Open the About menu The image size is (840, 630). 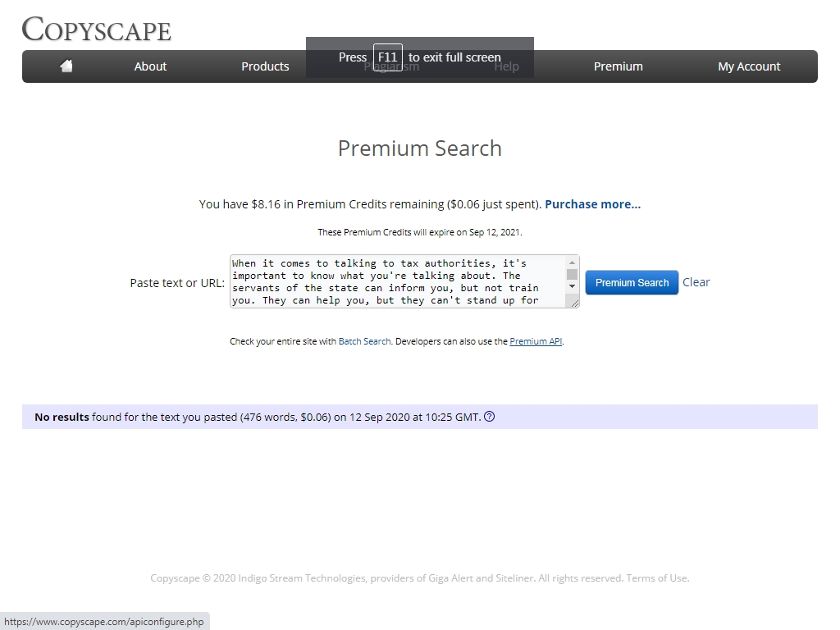pyautogui.click(x=150, y=66)
